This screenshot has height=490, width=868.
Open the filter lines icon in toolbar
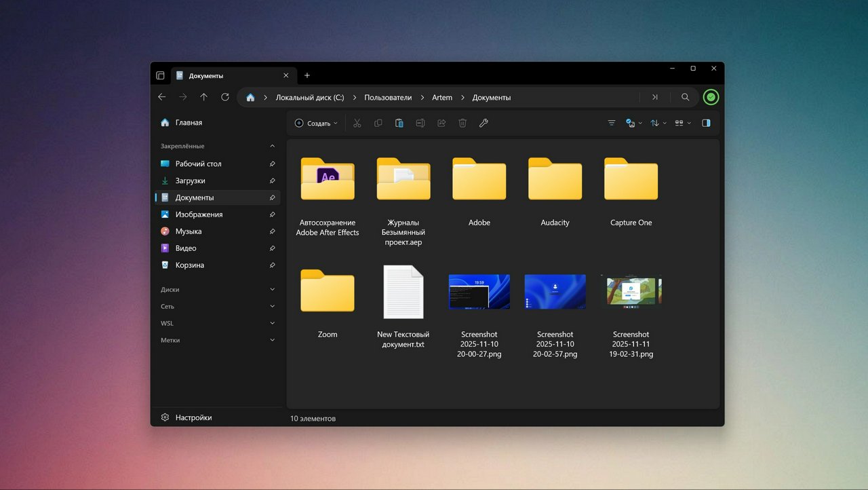point(612,123)
